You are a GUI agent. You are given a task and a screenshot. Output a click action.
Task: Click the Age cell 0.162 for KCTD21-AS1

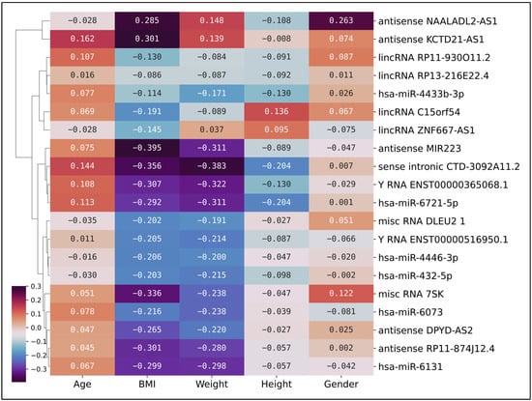82,39
